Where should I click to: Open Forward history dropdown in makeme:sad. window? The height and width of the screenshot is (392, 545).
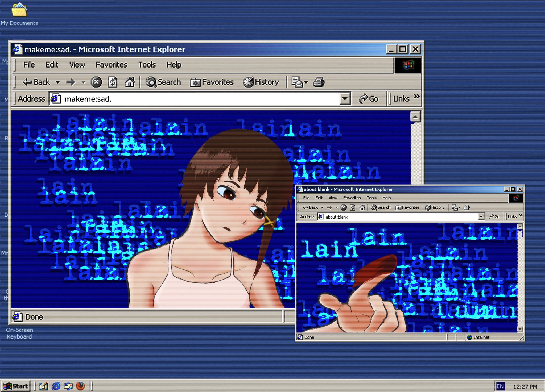84,82
